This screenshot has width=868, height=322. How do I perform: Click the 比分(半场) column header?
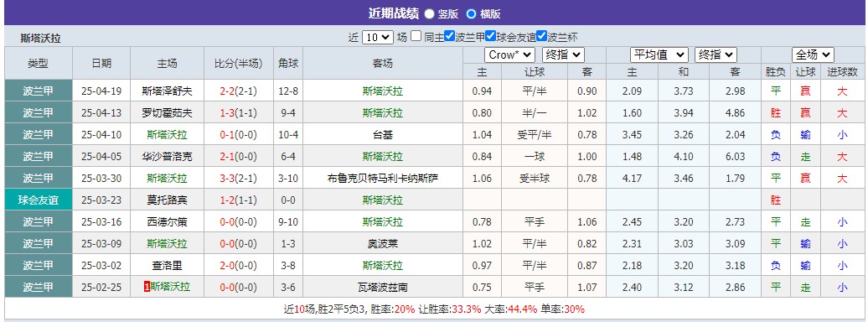coord(239,63)
